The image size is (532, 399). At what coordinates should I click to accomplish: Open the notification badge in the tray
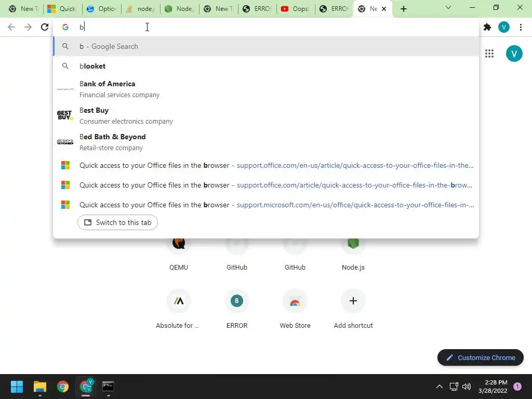point(517,387)
